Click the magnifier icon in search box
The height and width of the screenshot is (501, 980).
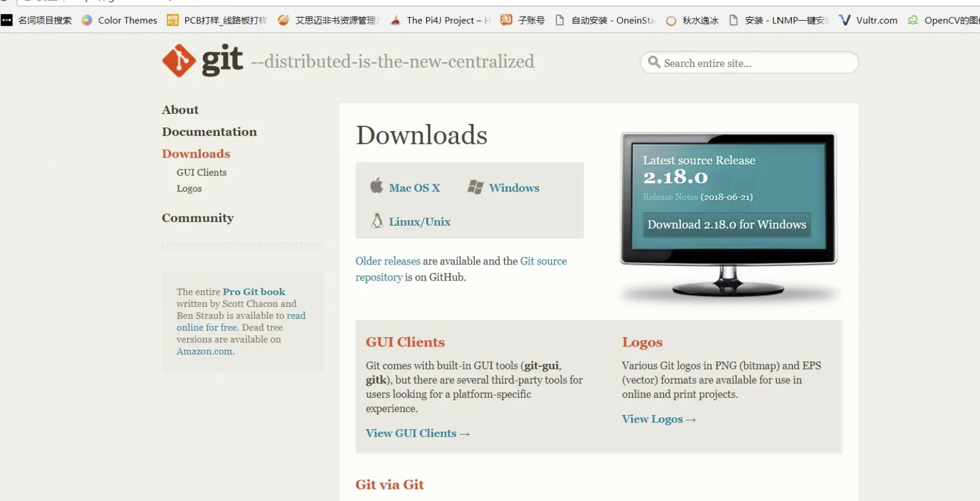point(654,62)
